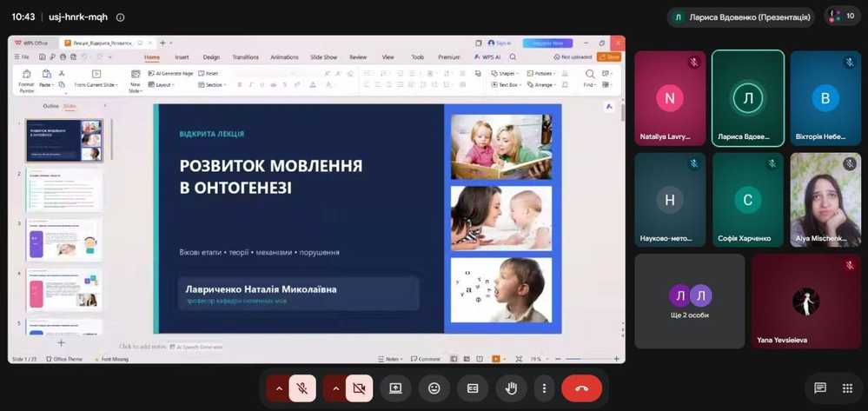Open the emoji reactions button
Image resolution: width=868 pixels, height=411 pixels.
click(x=434, y=388)
